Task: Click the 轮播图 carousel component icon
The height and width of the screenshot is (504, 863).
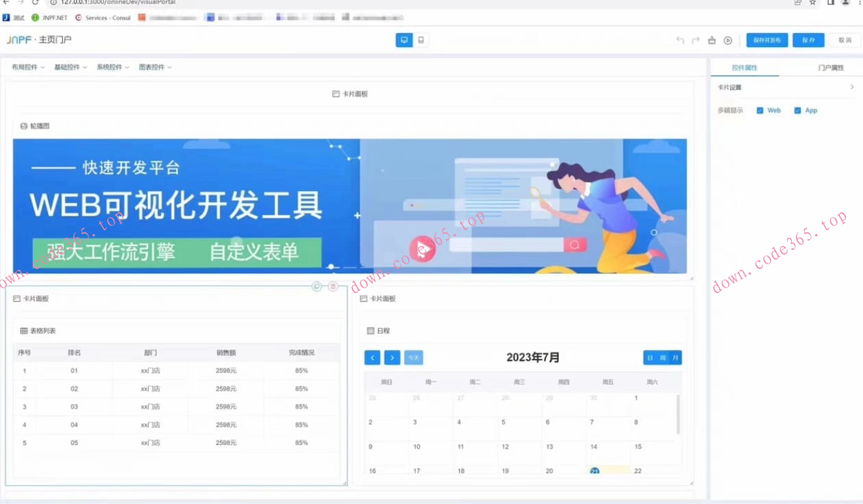Action: point(22,125)
